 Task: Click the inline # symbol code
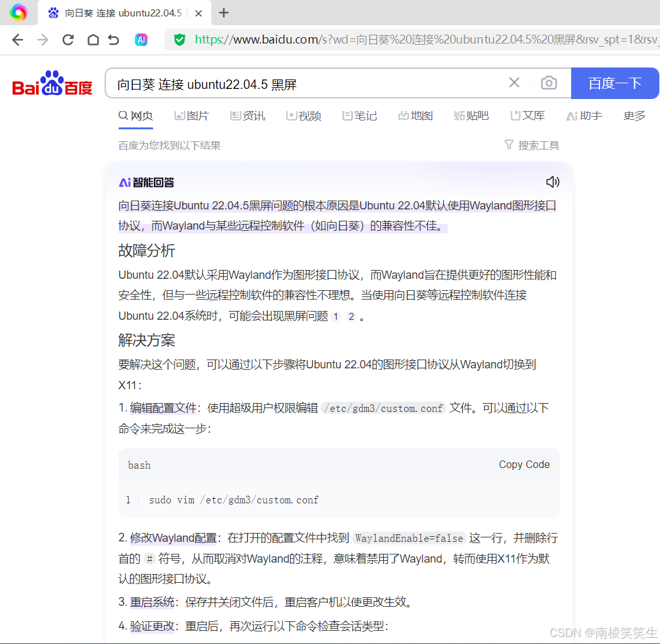[x=149, y=559]
